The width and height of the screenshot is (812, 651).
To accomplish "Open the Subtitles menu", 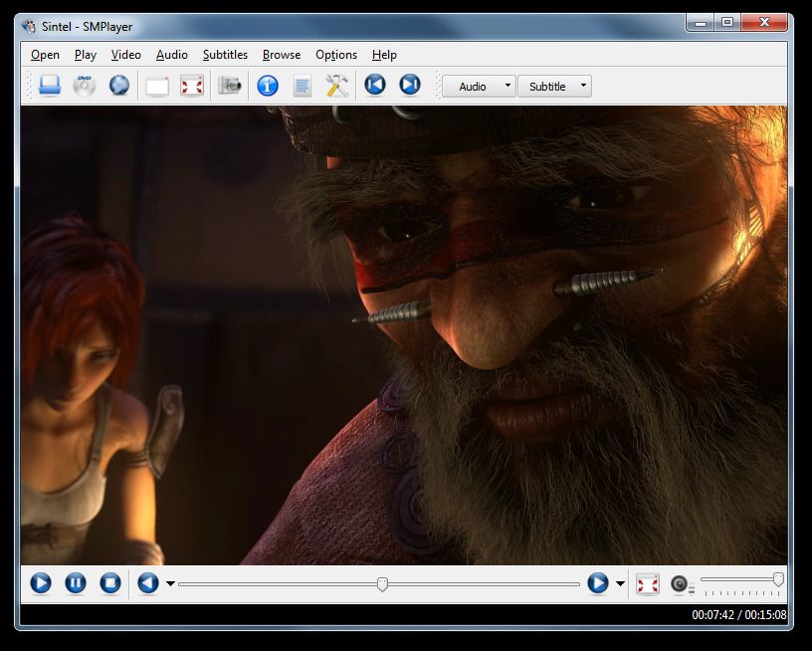I will (x=225, y=55).
